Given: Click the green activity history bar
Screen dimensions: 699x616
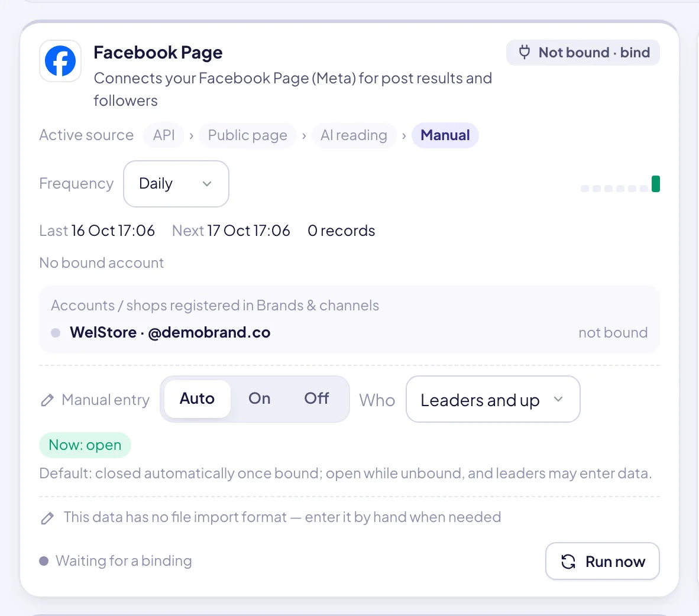Looking at the screenshot, I should click(655, 184).
